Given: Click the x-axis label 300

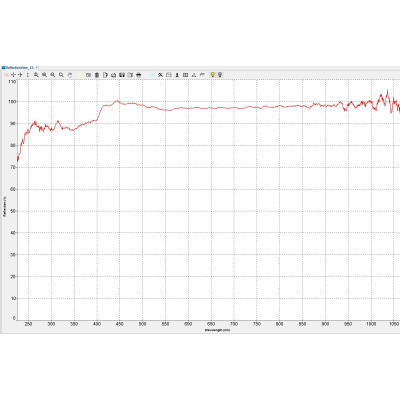Looking at the screenshot, I should click(x=51, y=324).
